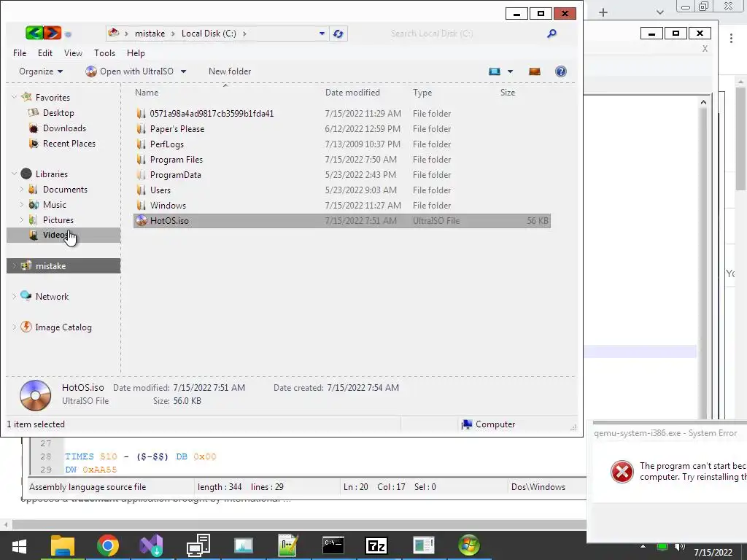Toggle the preview pane icon
This screenshot has width=747, height=560.
click(535, 71)
